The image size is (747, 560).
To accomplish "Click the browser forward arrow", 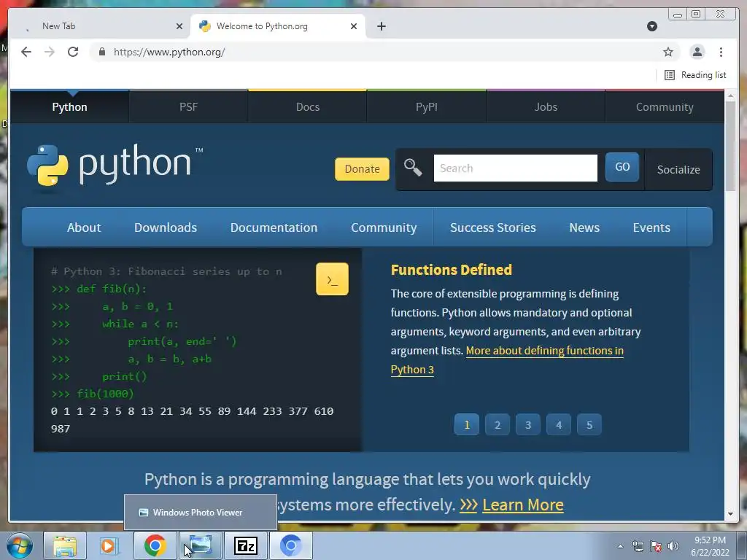I will click(x=50, y=52).
